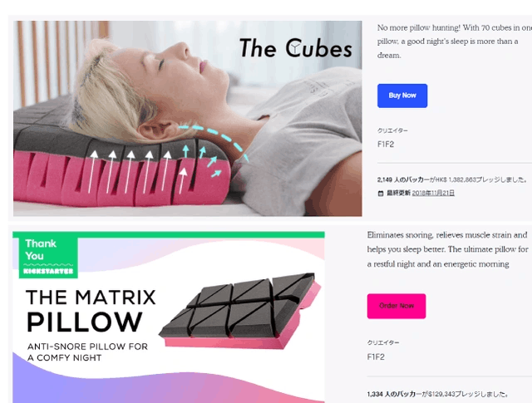Click the クリエイター label above first F1F2
This screenshot has height=403, width=532.
pos(392,130)
